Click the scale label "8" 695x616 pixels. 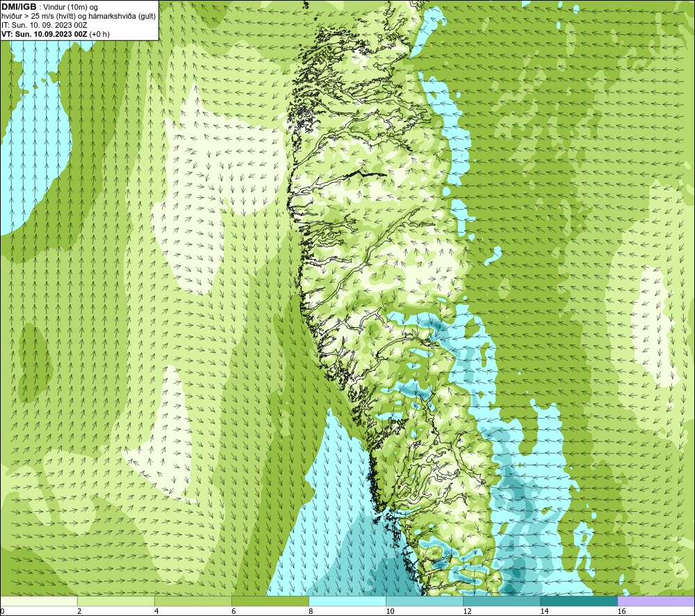click(x=311, y=612)
